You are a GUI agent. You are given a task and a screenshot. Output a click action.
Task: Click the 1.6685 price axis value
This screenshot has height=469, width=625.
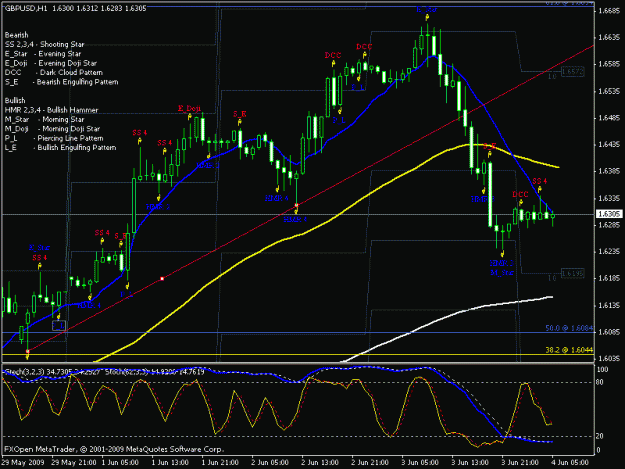[x=609, y=11]
